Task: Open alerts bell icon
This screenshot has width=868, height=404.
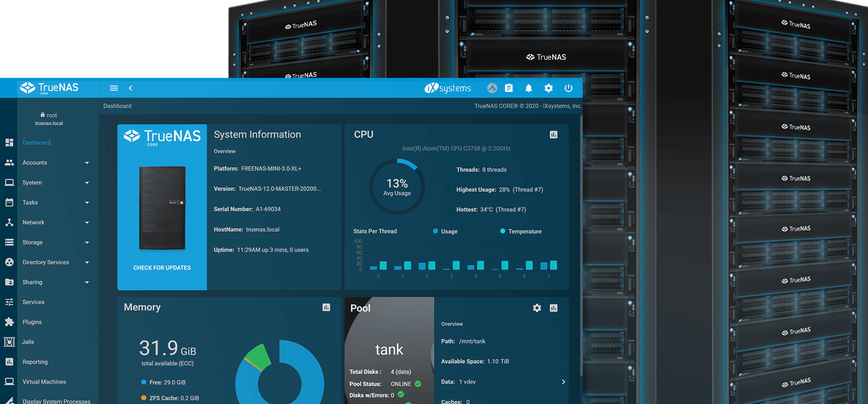Action: pyautogui.click(x=528, y=88)
